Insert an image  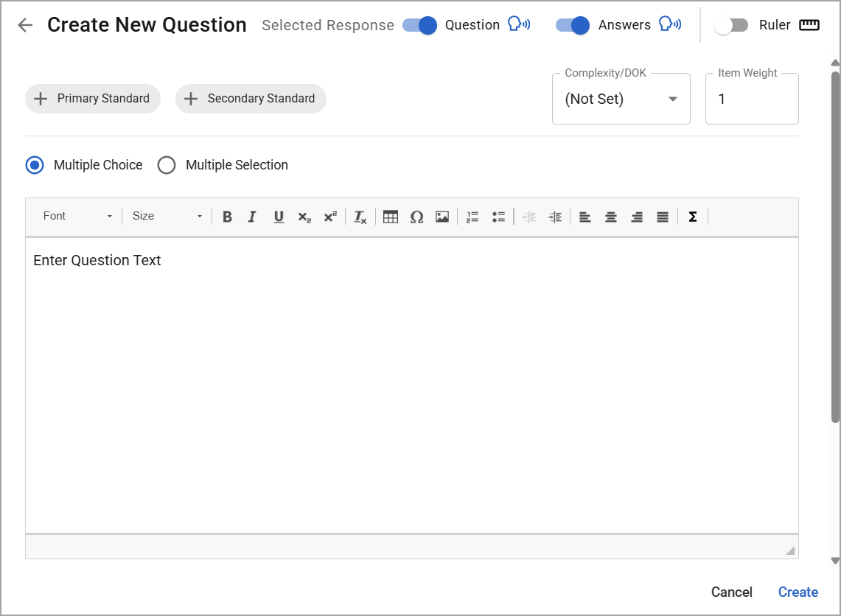pyautogui.click(x=442, y=217)
